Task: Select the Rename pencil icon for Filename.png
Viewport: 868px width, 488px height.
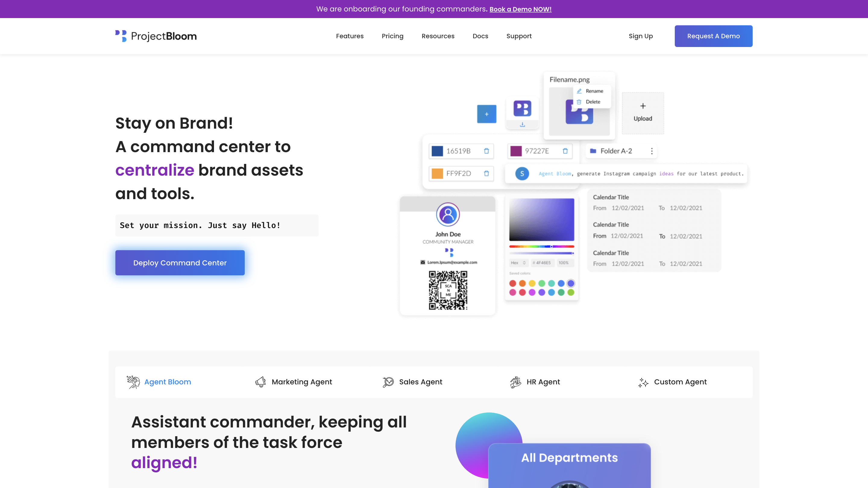Action: pos(580,91)
